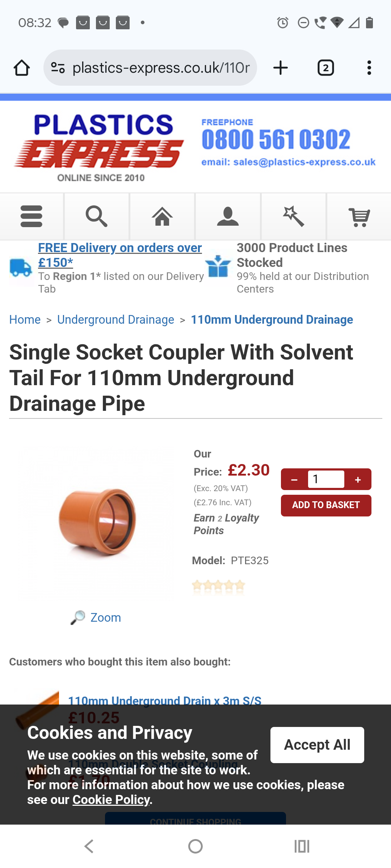The height and width of the screenshot is (868, 391).
Task: Tap the magic wand icon
Action: click(294, 216)
